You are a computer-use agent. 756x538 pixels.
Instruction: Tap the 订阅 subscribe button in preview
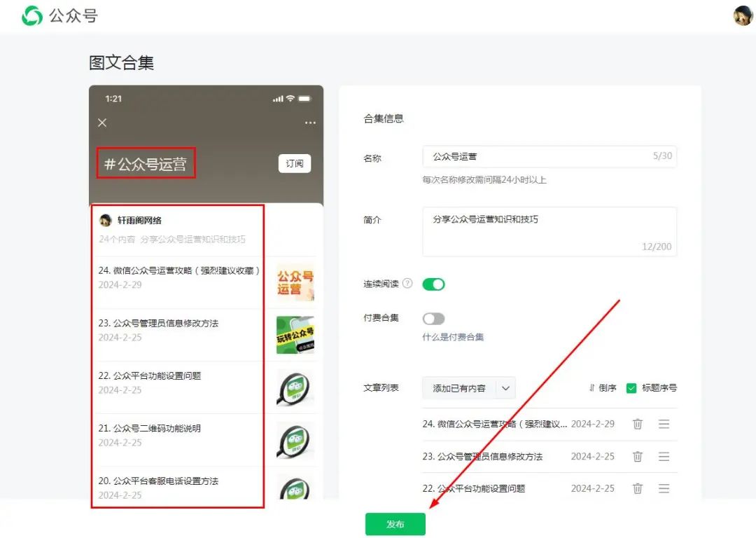click(x=295, y=163)
